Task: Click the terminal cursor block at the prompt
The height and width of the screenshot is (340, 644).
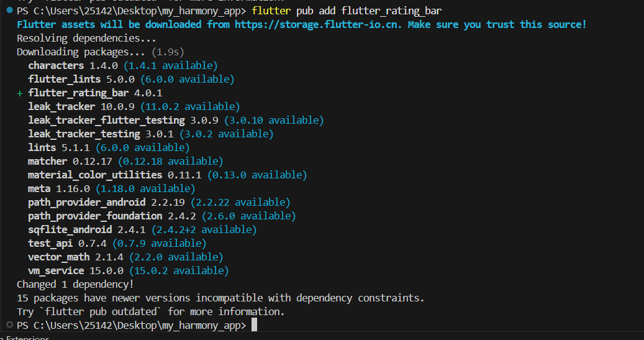Action: pyautogui.click(x=254, y=325)
